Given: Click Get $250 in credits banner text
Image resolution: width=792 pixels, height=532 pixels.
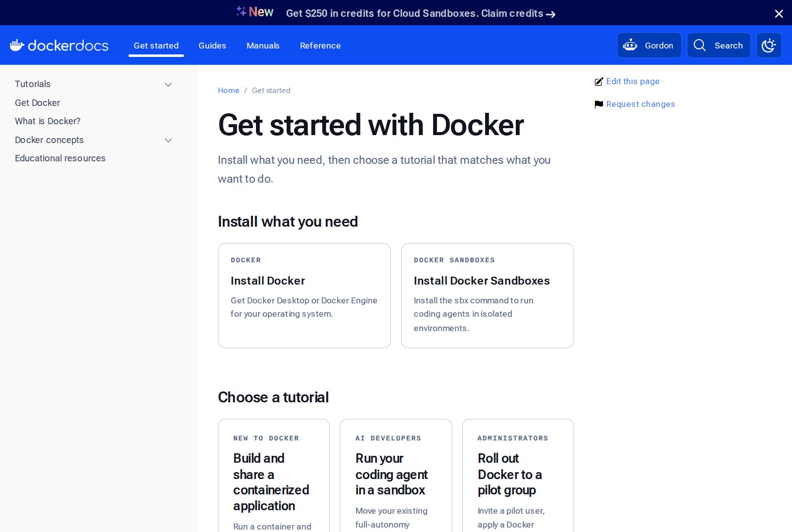Looking at the screenshot, I should coord(382,14).
